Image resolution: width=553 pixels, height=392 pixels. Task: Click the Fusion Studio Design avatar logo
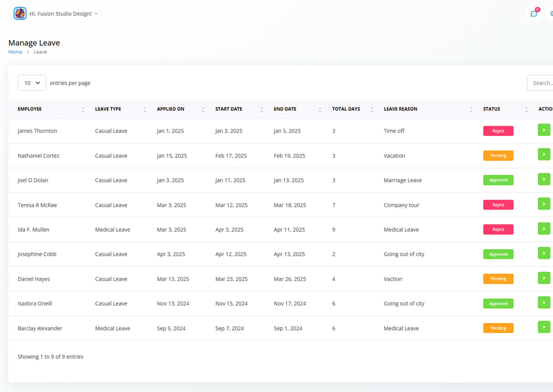(20, 14)
